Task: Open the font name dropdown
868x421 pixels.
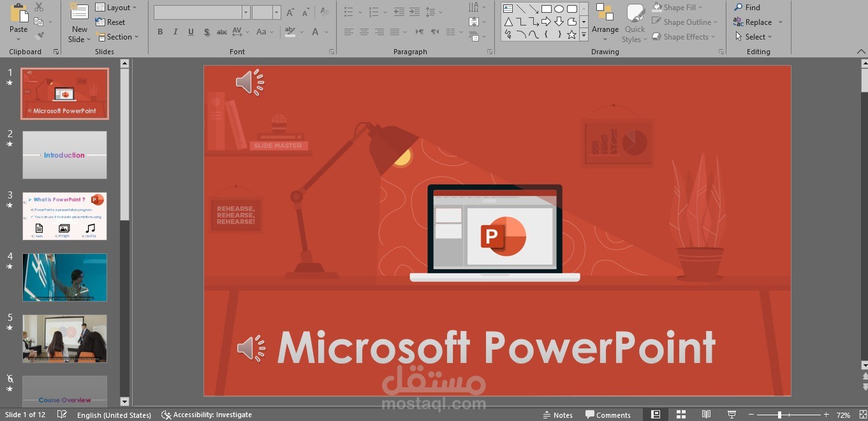Action: coord(246,12)
